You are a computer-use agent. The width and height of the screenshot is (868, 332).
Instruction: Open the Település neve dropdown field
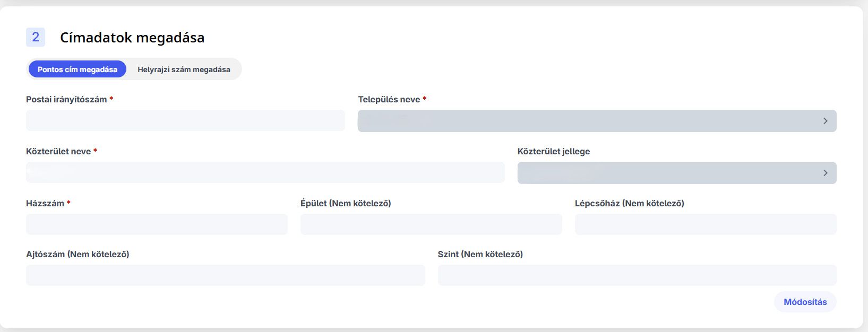point(584,121)
